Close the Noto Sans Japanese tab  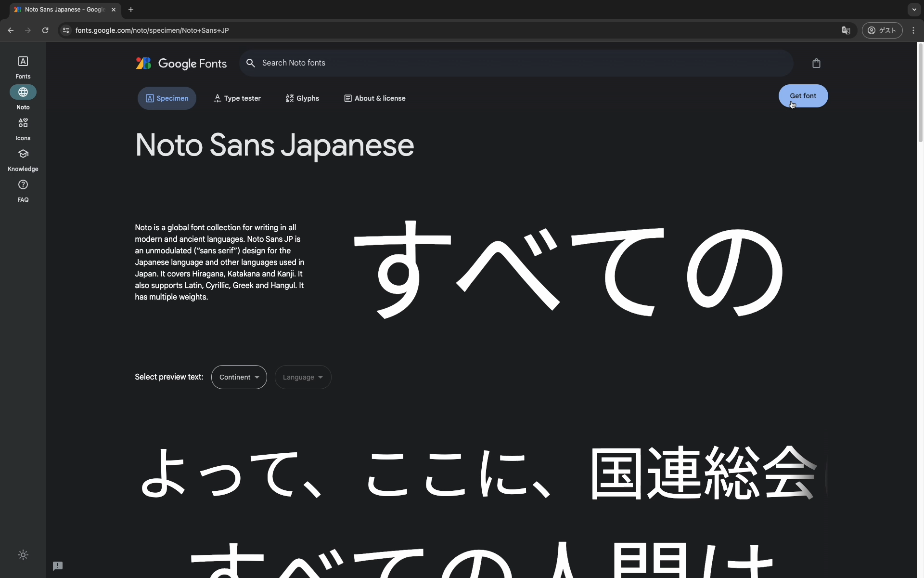click(x=114, y=10)
